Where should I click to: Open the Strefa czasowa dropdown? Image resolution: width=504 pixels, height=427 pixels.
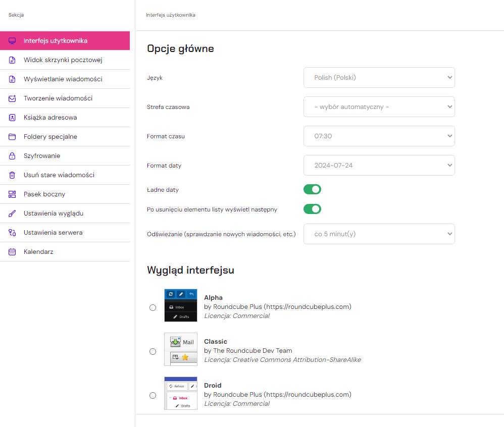coord(379,106)
